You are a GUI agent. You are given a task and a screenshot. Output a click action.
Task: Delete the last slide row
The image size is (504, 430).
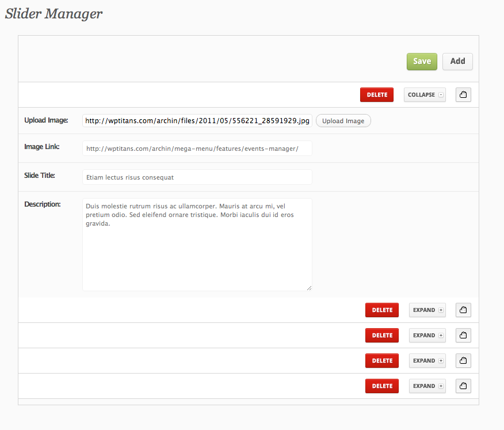(x=381, y=386)
